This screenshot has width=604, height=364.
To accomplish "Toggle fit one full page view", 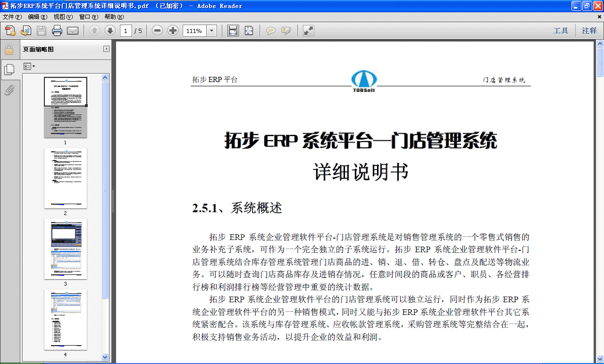I will pos(249,31).
